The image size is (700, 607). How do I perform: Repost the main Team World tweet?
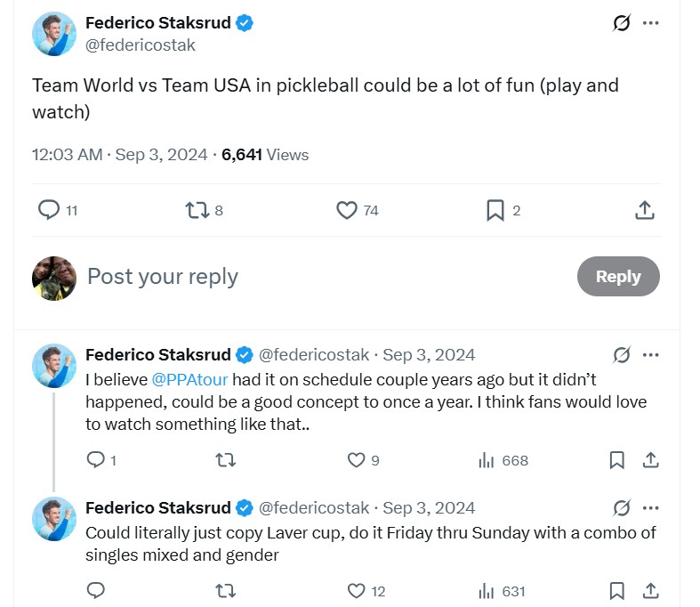pyautogui.click(x=196, y=210)
